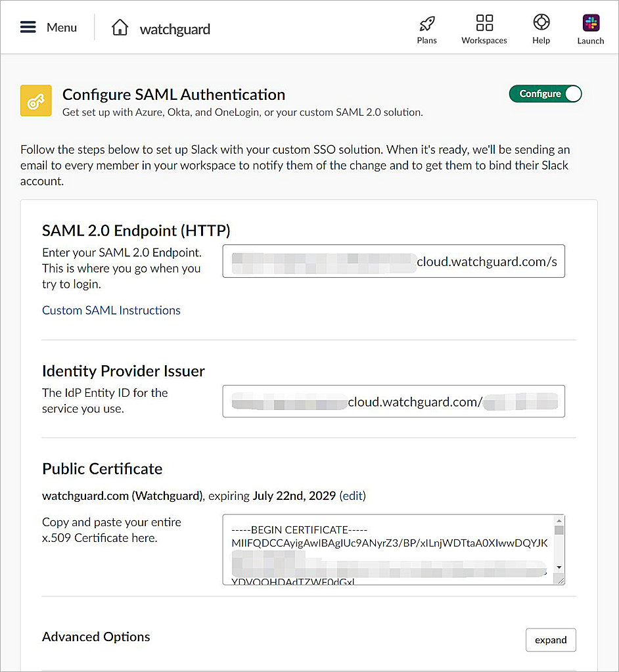Open the Plans page icon
619x672 pixels.
coord(426,22)
